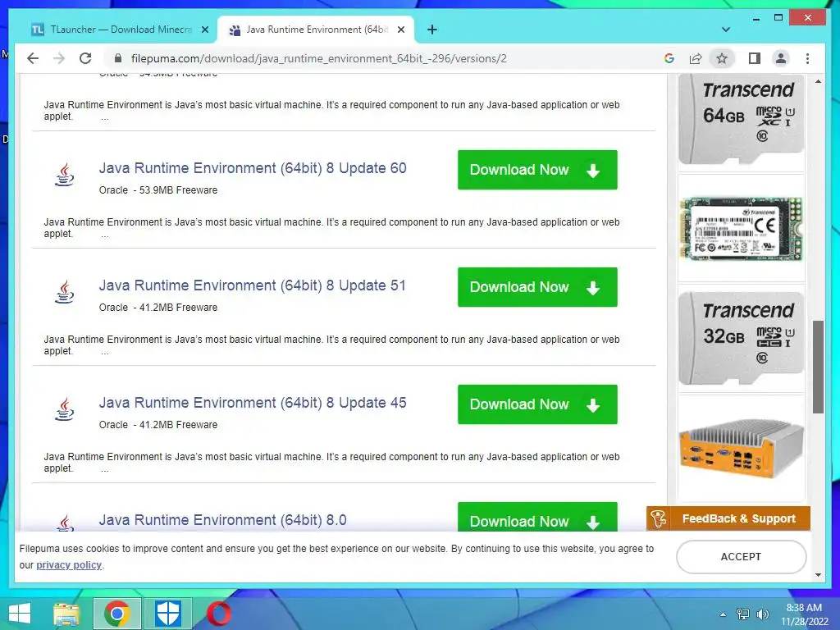Image resolution: width=840 pixels, height=630 pixels.
Task: Go back using the browser back arrow
Action: click(x=33, y=58)
